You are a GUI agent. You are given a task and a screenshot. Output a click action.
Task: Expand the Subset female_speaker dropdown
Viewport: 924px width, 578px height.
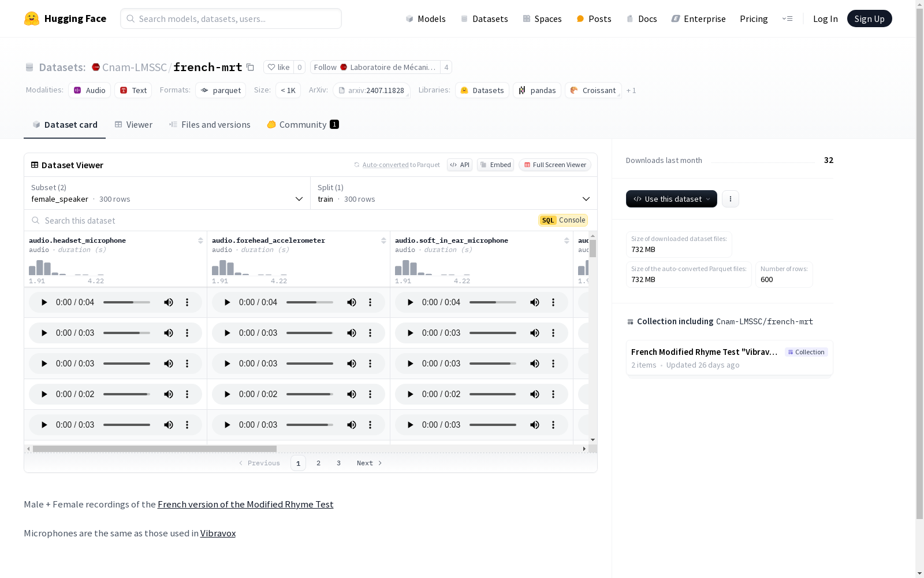point(167,193)
